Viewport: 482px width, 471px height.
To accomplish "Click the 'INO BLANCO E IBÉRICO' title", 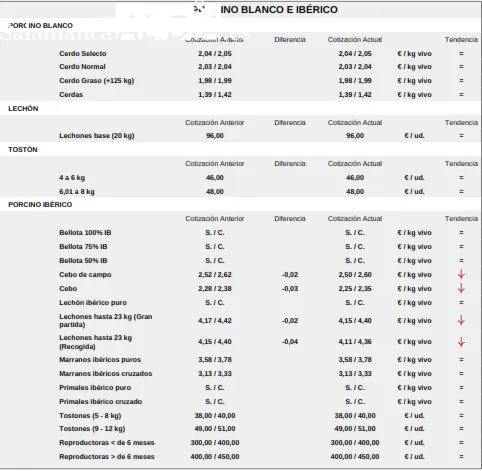I will [279, 10].
